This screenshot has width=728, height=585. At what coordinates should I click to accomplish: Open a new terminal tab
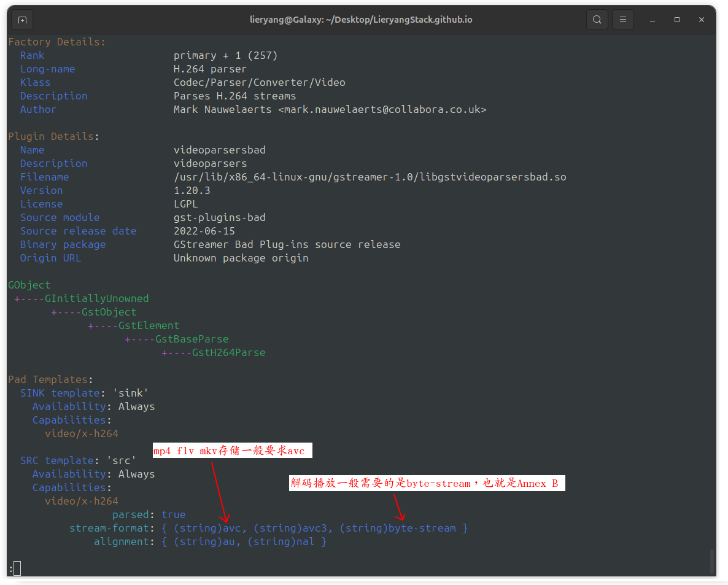click(x=22, y=20)
